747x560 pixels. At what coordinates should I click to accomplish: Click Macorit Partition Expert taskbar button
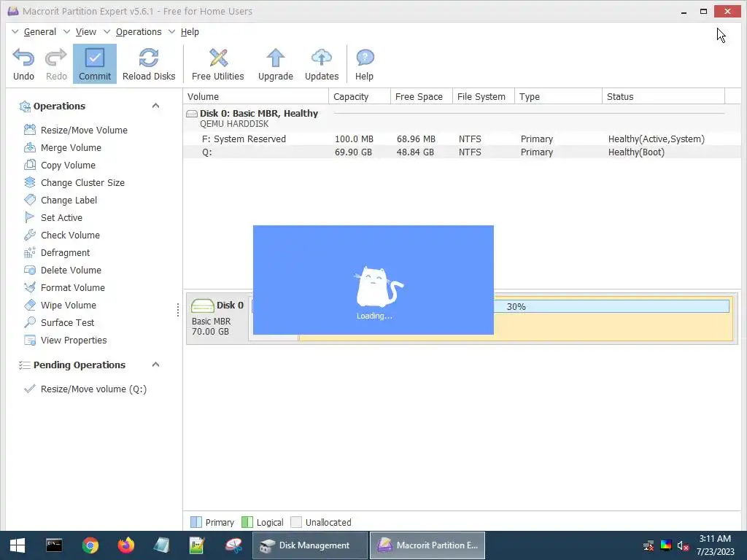tap(427, 545)
